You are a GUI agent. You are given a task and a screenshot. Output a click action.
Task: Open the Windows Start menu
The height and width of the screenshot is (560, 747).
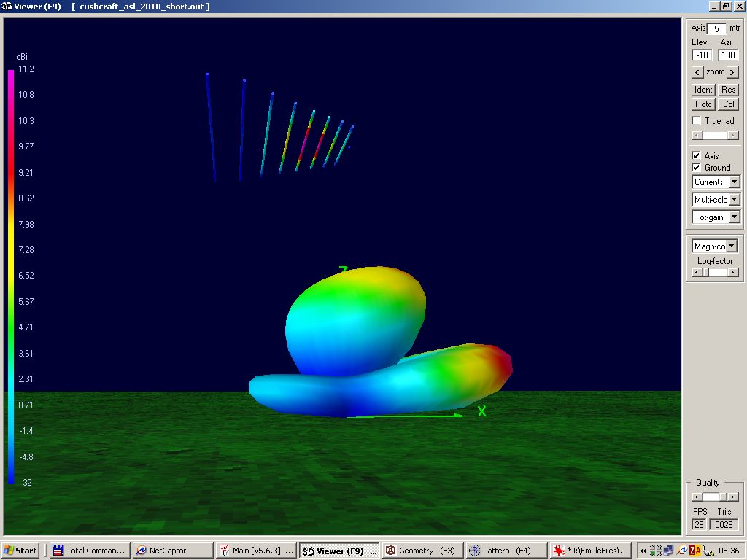[x=20, y=551]
